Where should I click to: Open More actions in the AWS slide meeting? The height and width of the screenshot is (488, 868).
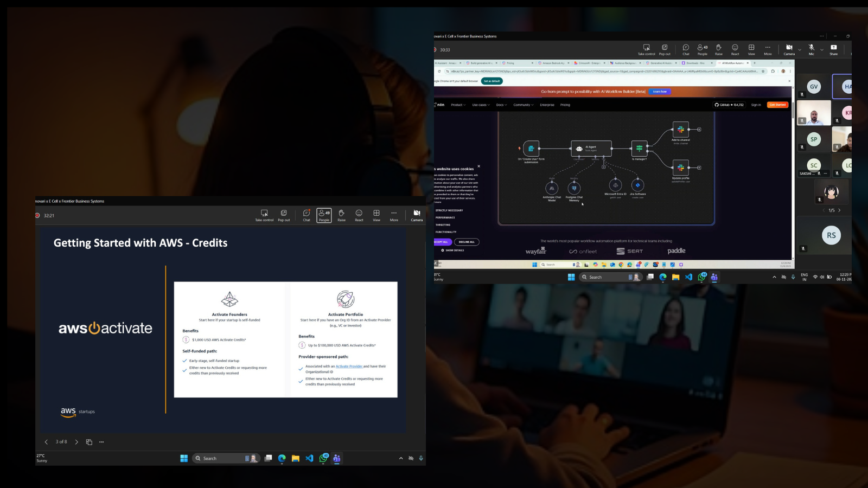point(394,215)
